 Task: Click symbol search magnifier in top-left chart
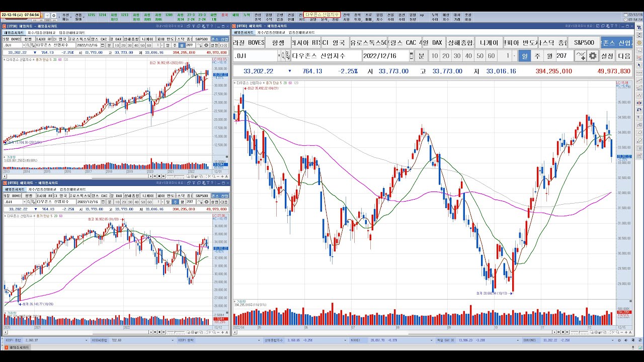[28, 45]
